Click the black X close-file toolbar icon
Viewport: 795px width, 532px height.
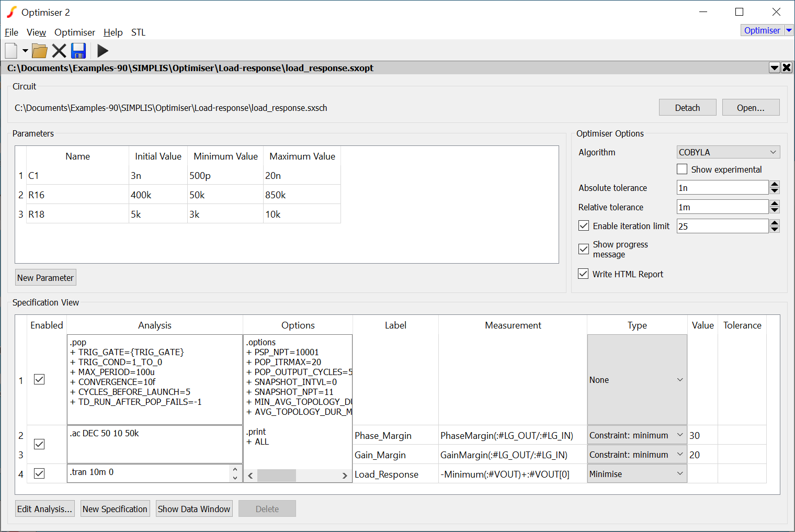pyautogui.click(x=59, y=51)
